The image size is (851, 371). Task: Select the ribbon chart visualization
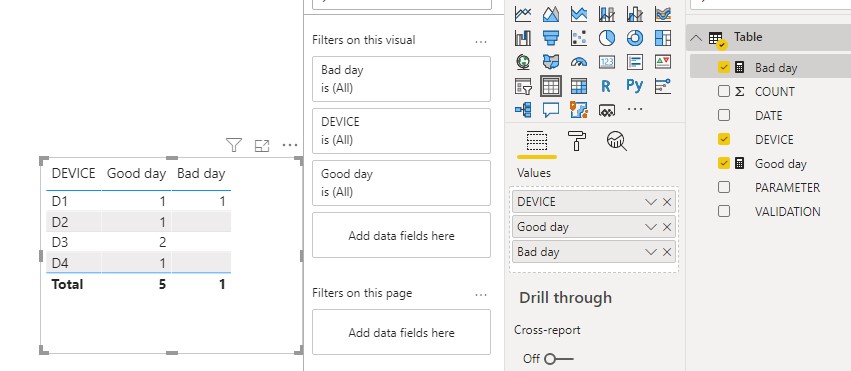[x=663, y=14]
